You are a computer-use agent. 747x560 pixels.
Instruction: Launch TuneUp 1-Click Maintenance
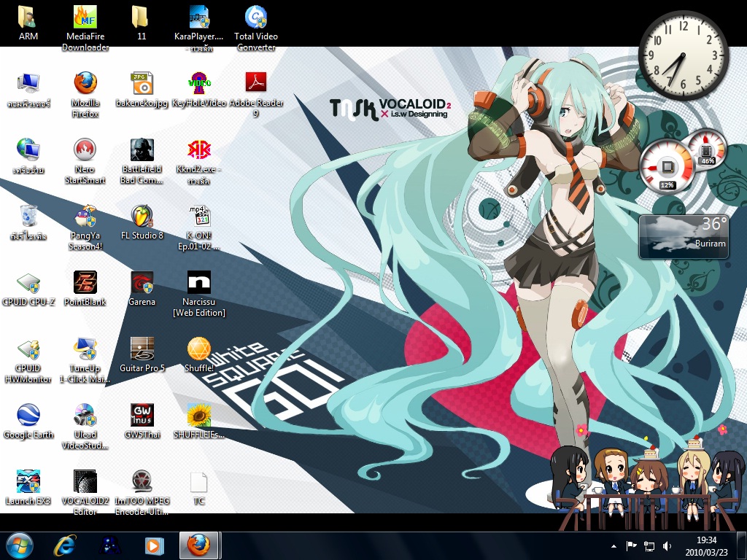point(85,360)
